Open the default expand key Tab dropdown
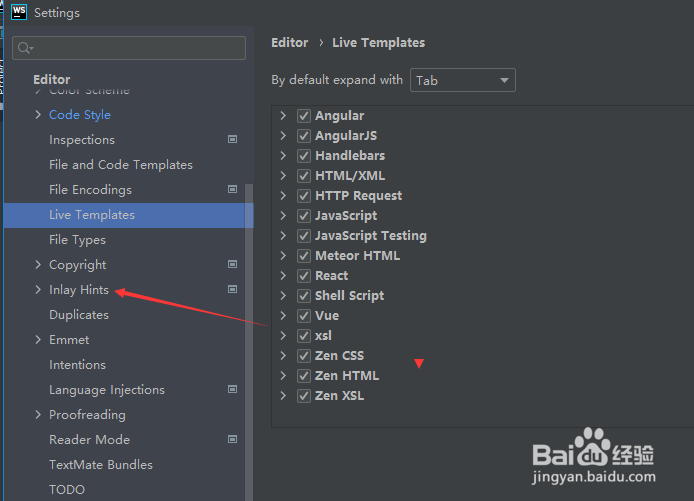This screenshot has height=501, width=694. coord(463,80)
